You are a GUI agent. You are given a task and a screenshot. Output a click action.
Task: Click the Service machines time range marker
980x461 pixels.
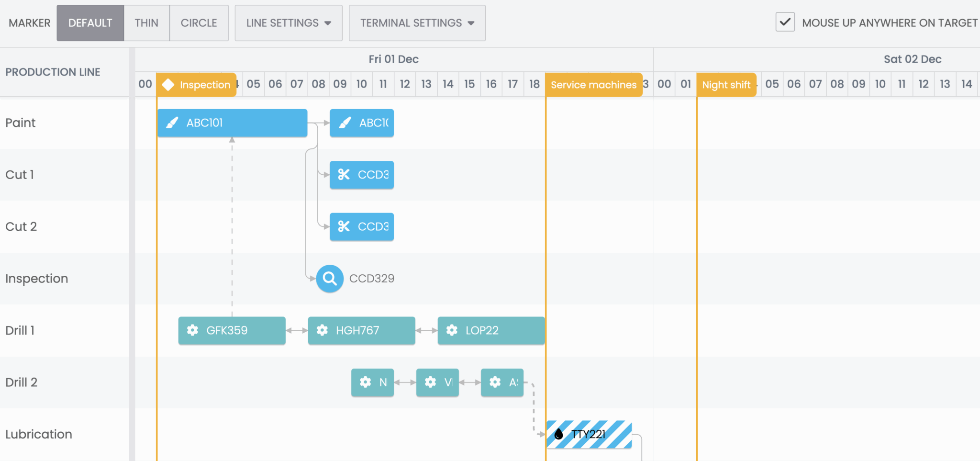(x=593, y=85)
